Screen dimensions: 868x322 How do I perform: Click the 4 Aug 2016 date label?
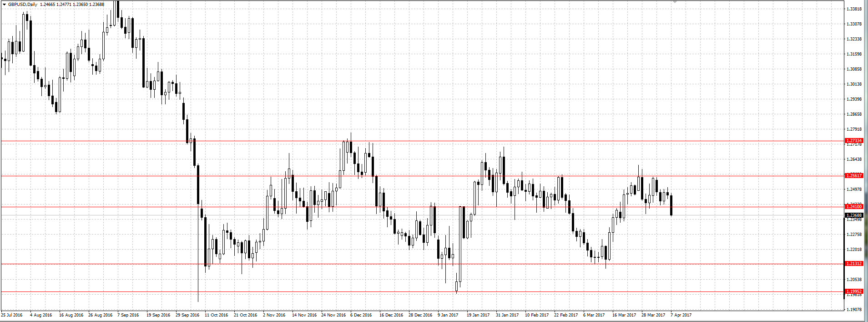[41, 315]
